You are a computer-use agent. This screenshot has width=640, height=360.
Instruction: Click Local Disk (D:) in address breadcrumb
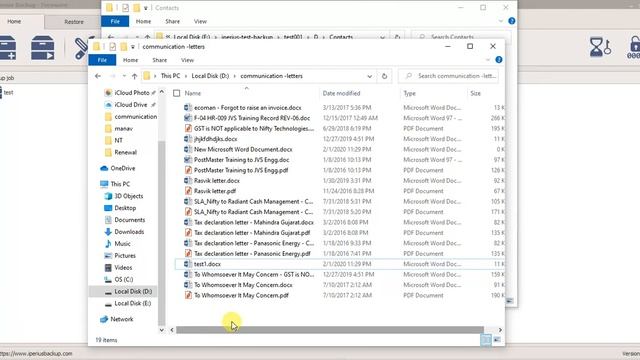point(210,76)
